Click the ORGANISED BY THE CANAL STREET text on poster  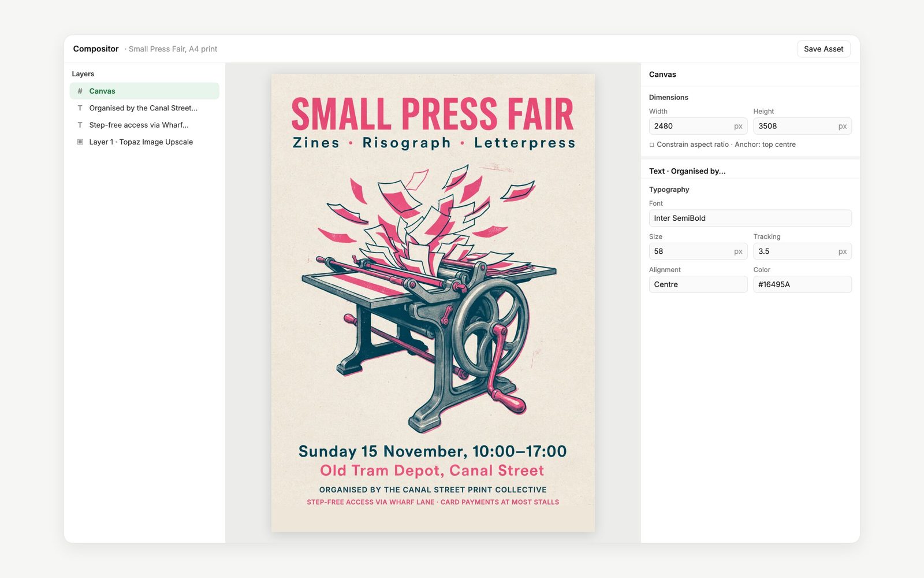[x=433, y=490]
